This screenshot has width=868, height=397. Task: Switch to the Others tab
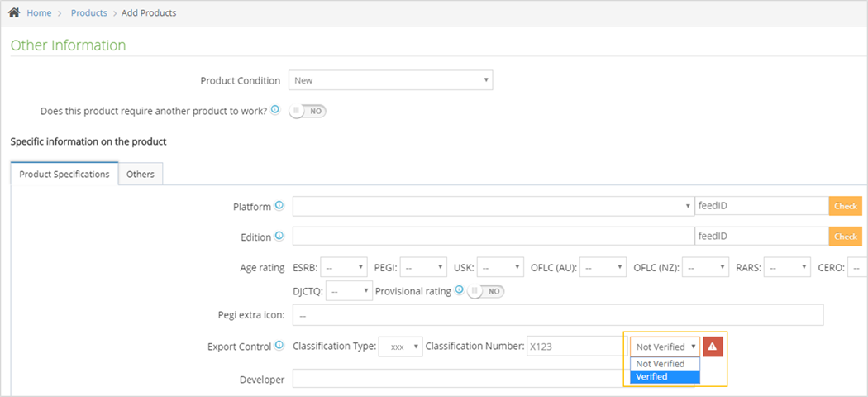click(x=141, y=175)
